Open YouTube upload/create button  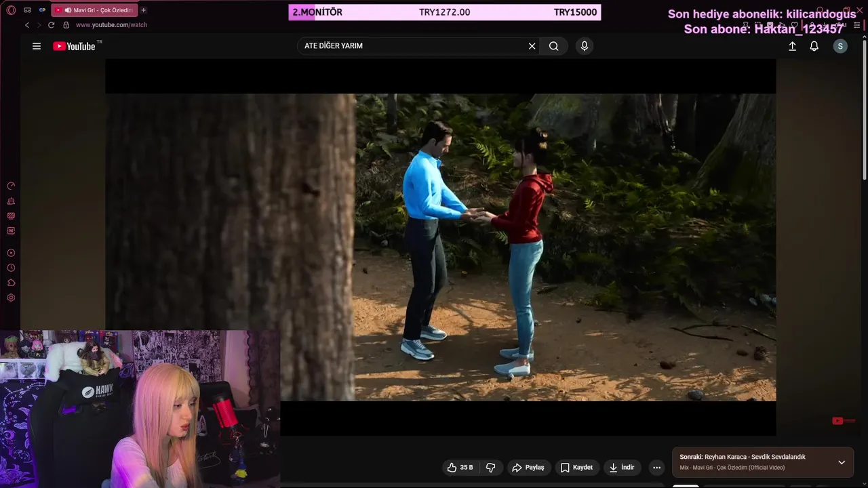click(792, 46)
